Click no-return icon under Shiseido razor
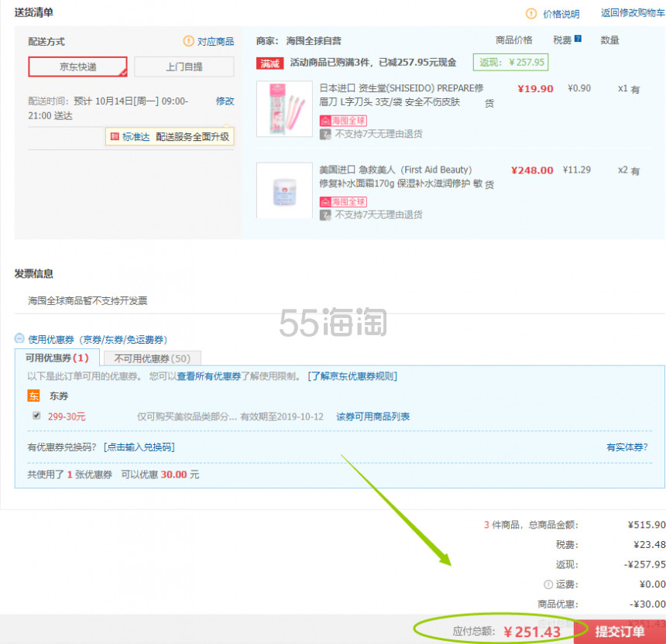The height and width of the screenshot is (644, 666). [x=325, y=134]
